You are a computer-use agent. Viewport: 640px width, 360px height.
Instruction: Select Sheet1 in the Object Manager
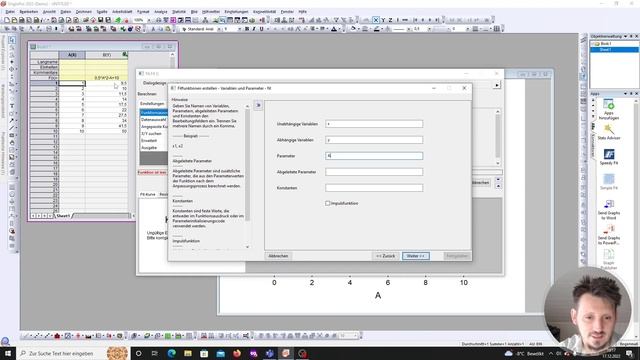605,49
